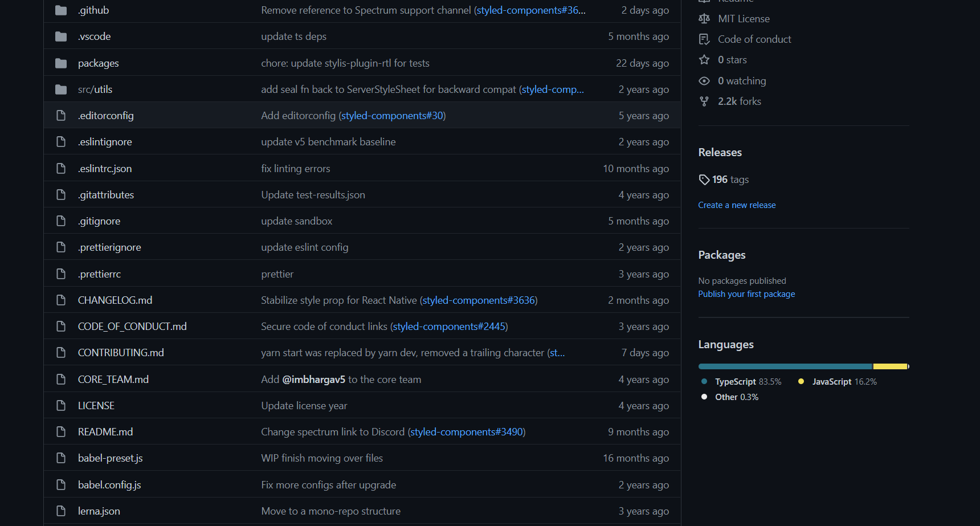This screenshot has height=526, width=980.
Task: Open styled-components#3490 link in README commit
Action: coord(467,432)
